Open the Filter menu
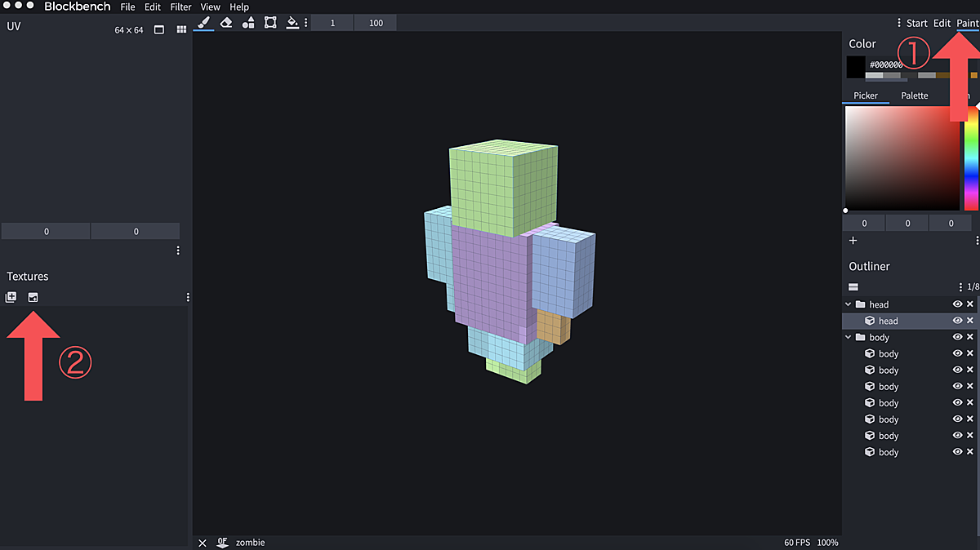 [x=180, y=7]
